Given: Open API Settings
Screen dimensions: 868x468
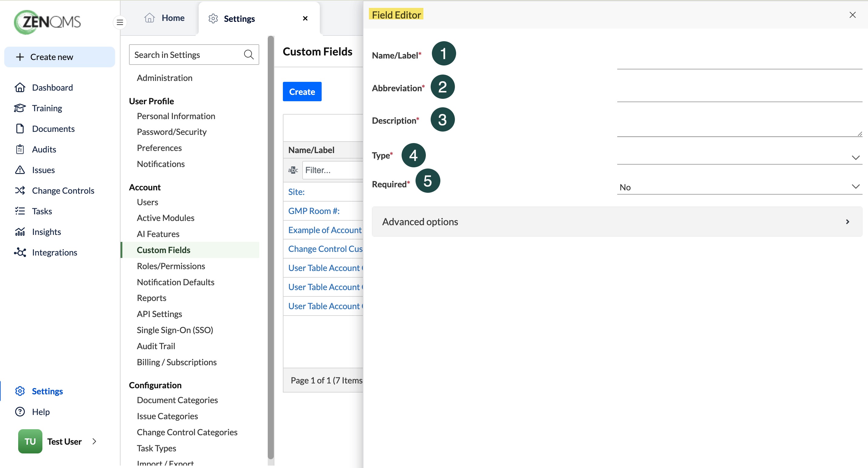Looking at the screenshot, I should pos(159,314).
